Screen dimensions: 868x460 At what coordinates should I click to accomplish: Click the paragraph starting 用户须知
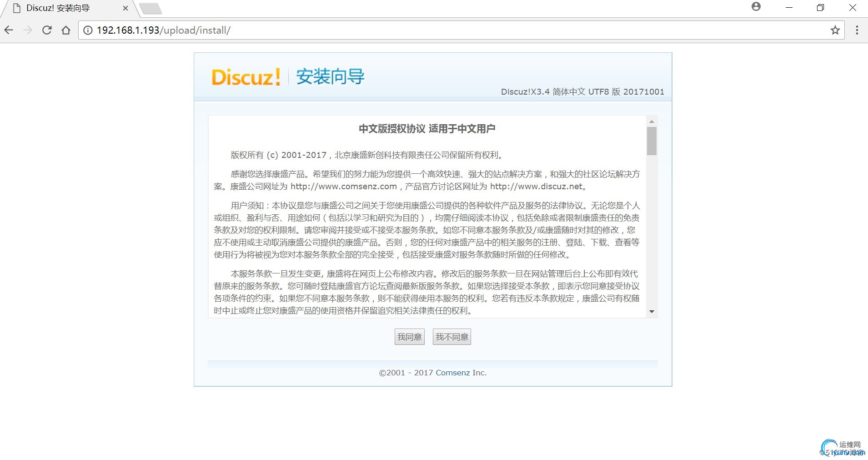click(x=427, y=230)
